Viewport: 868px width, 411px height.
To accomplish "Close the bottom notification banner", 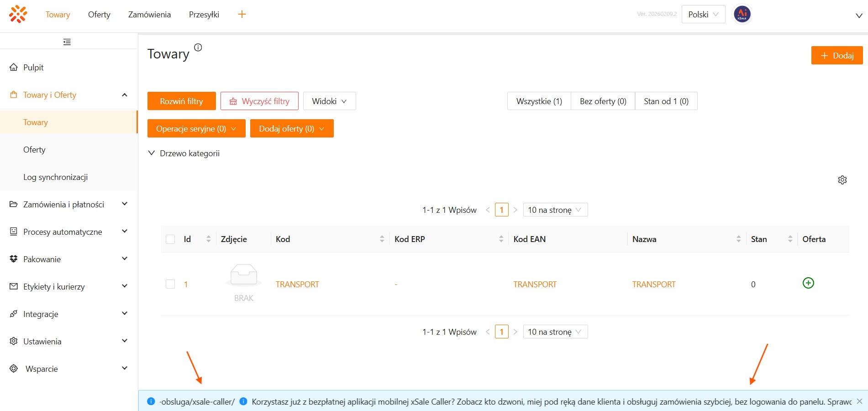I will (x=859, y=401).
